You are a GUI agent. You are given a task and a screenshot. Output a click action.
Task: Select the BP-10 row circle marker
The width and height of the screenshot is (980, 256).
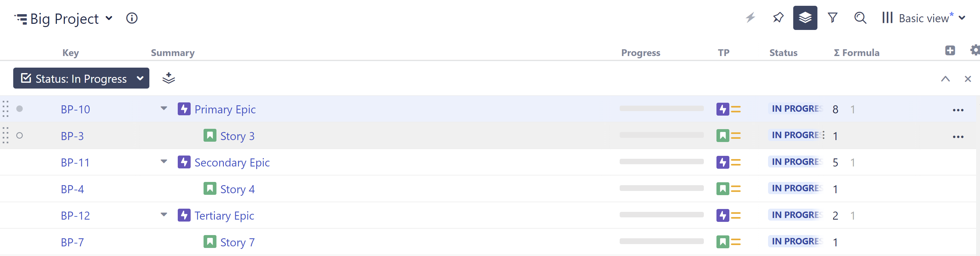20,109
